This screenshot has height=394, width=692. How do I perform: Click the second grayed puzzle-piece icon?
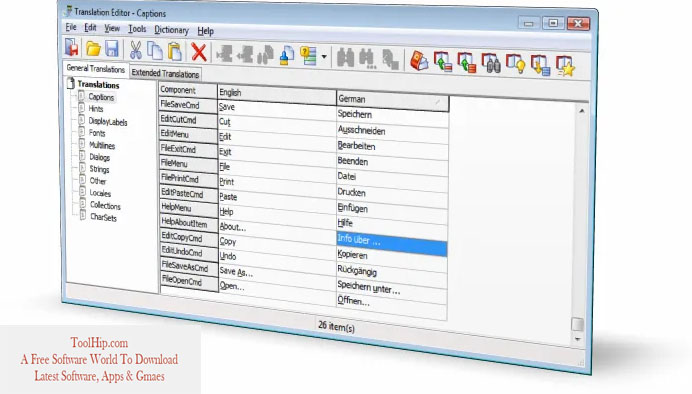245,55
